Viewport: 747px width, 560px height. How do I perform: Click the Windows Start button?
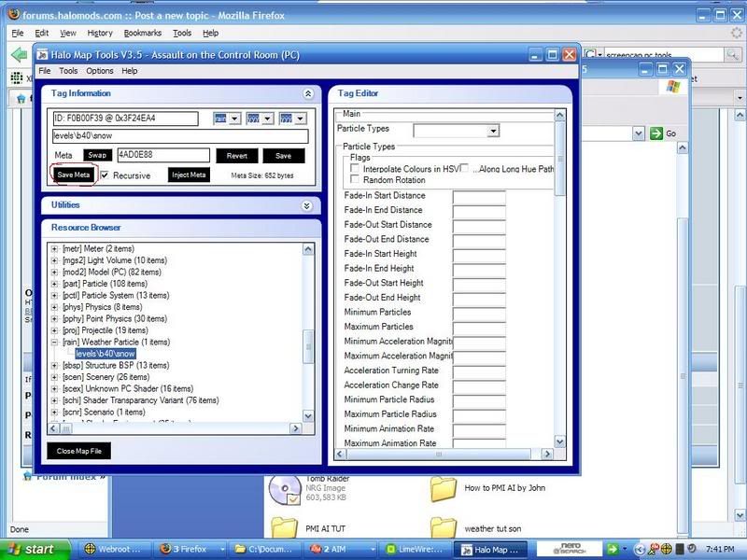click(35, 549)
